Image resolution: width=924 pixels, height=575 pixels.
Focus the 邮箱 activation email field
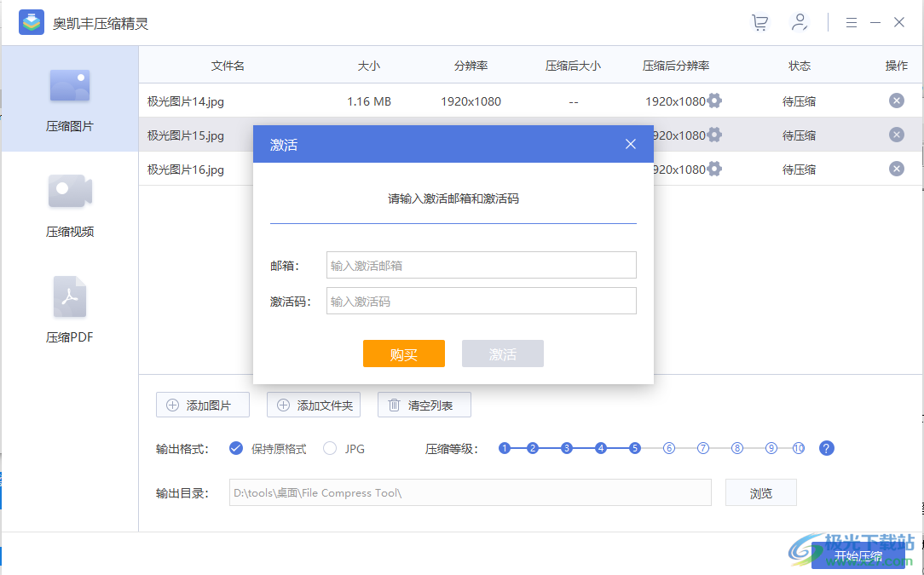[x=482, y=265]
